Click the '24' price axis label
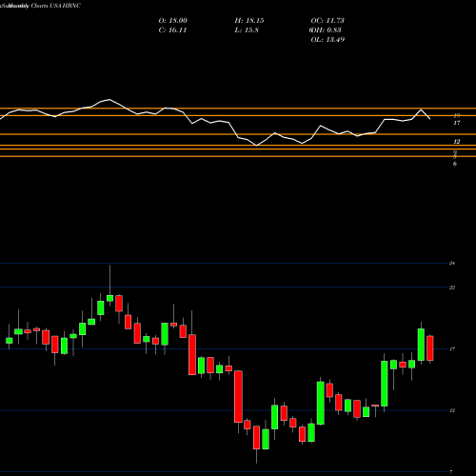The height and width of the screenshot is (476, 476). pyautogui.click(x=452, y=263)
